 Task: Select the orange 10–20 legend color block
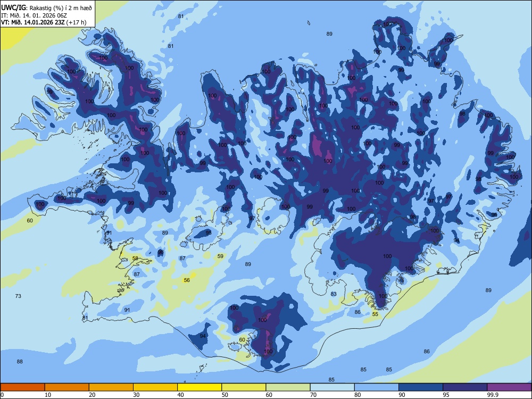[x=67, y=387]
